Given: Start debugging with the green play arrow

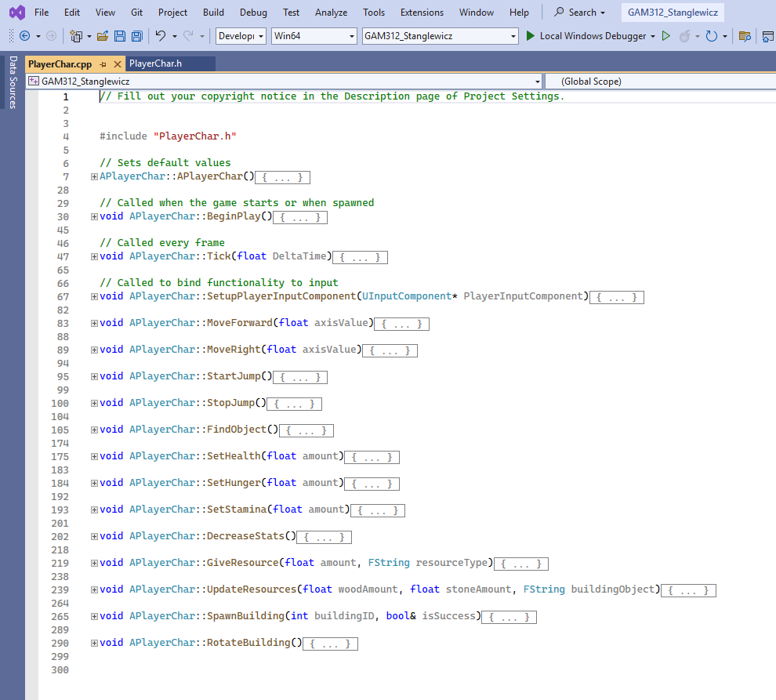Looking at the screenshot, I should click(x=530, y=35).
